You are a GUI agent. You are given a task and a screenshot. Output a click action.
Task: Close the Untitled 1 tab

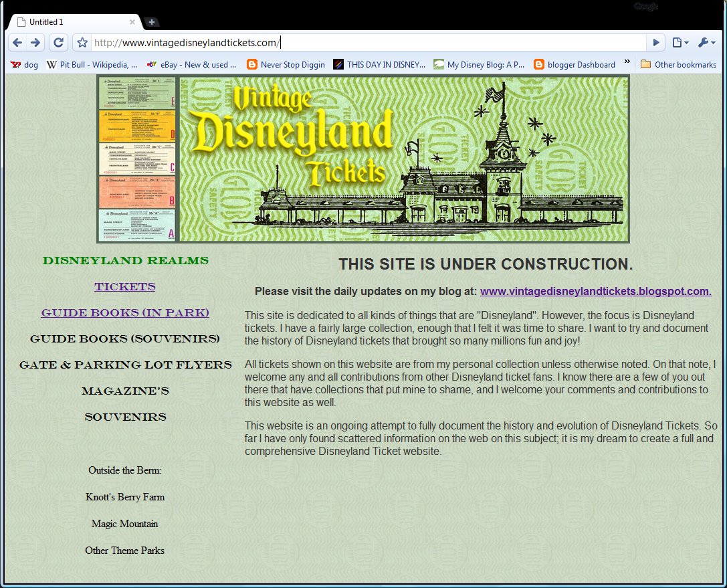click(132, 22)
